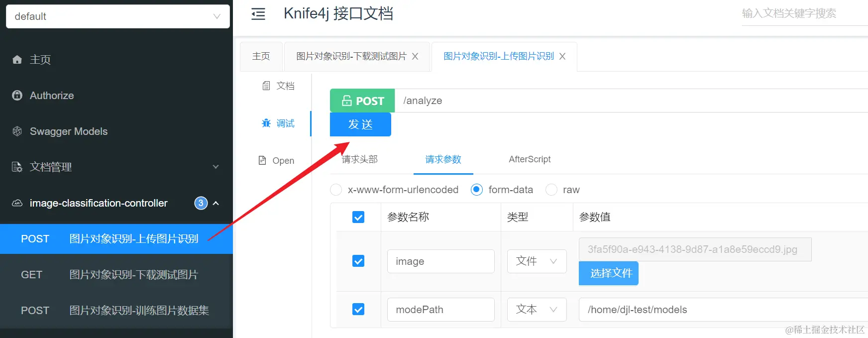This screenshot has height=338, width=868.
Task: Open the 文档 side tab
Action: click(x=279, y=86)
